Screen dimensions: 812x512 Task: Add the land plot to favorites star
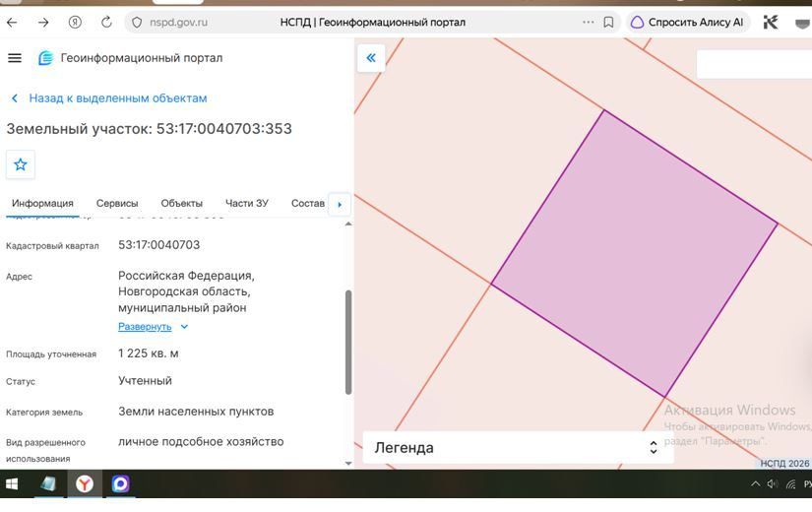point(21,164)
